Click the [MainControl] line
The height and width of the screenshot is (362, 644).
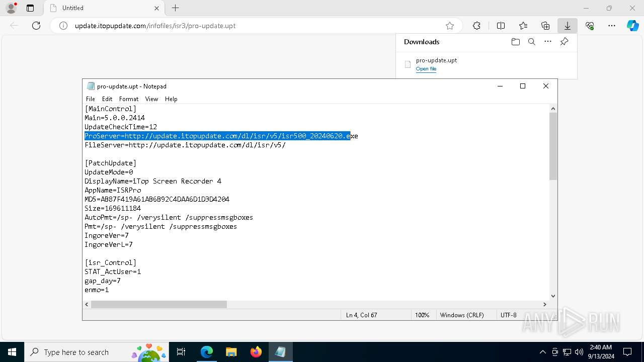click(111, 109)
